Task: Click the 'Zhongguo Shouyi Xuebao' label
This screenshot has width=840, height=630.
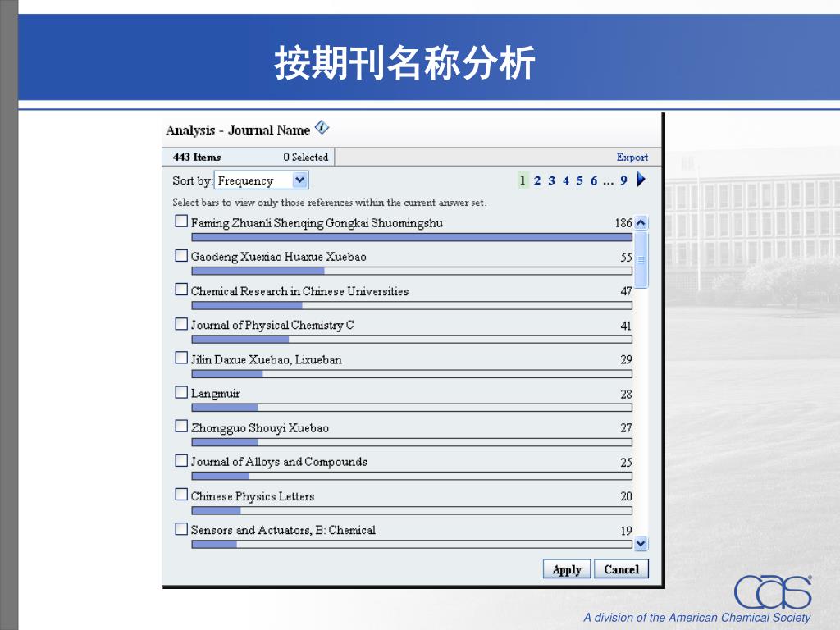Action: click(260, 428)
